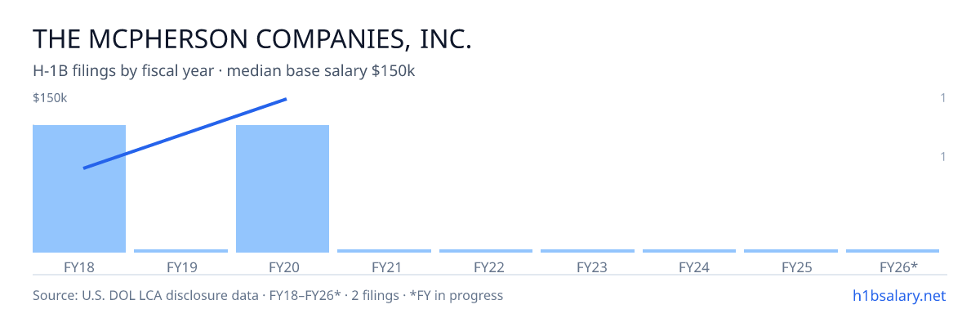The width and height of the screenshot is (980, 327).
Task: Click the FY18 filings bar
Action: (x=79, y=189)
